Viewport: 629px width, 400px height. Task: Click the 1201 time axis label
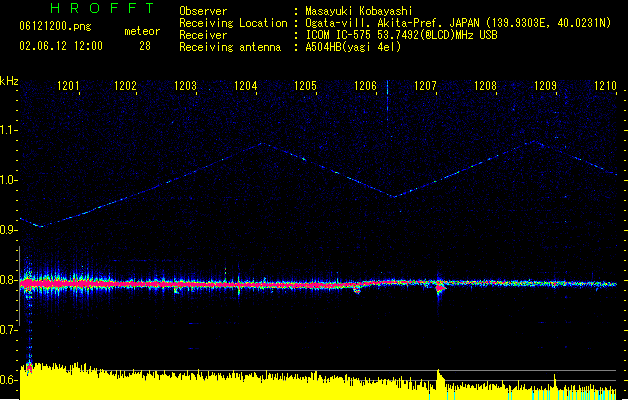tap(68, 86)
